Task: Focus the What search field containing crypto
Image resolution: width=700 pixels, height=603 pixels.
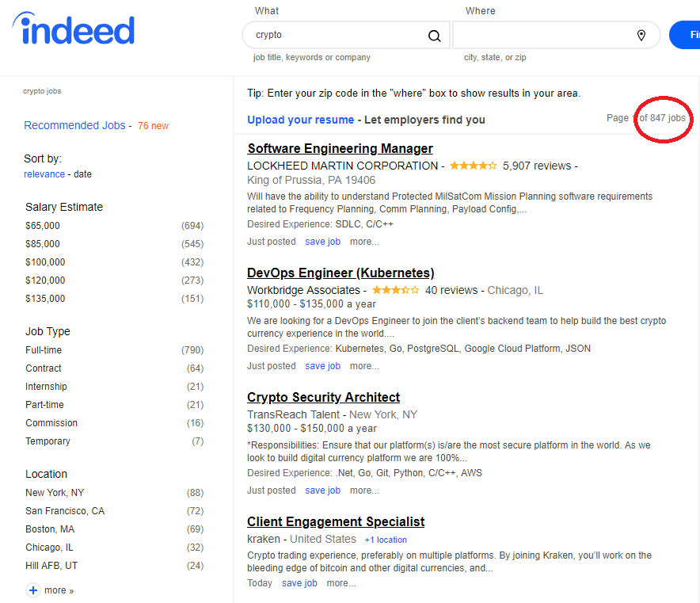Action: pyautogui.click(x=345, y=35)
